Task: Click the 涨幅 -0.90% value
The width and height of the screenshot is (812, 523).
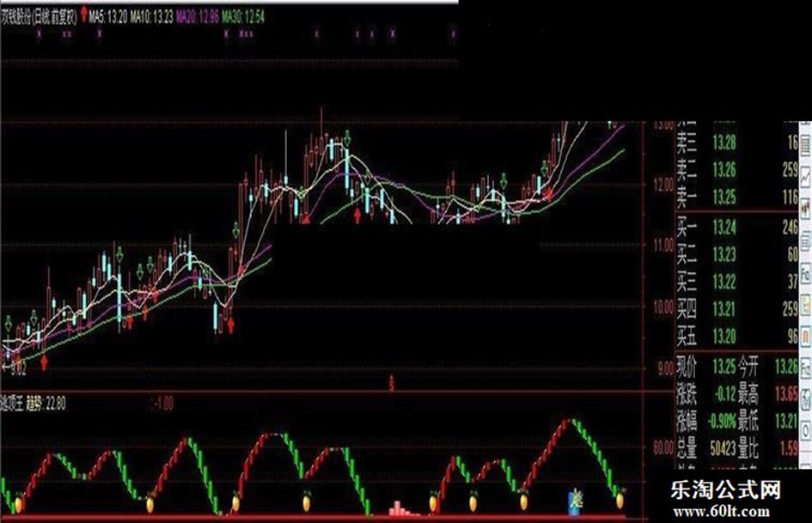Action: click(722, 422)
